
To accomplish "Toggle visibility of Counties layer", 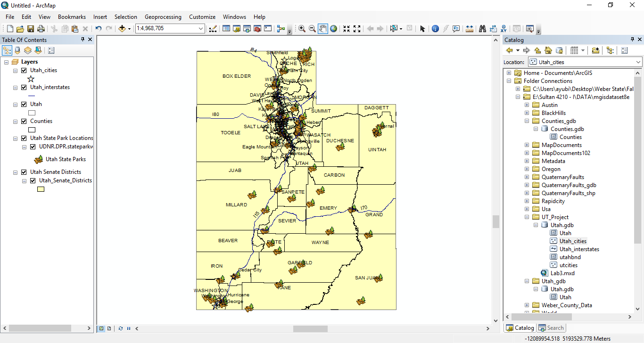I will click(x=24, y=121).
